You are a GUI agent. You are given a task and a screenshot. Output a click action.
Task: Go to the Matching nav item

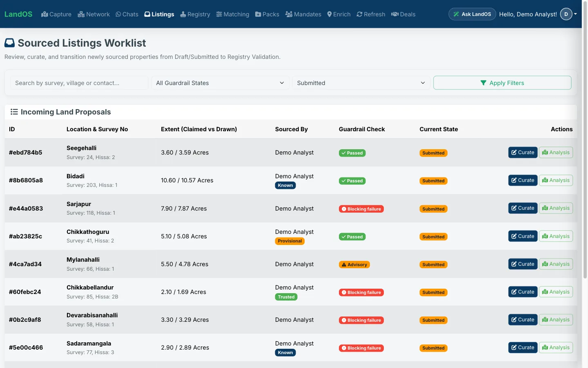233,14
